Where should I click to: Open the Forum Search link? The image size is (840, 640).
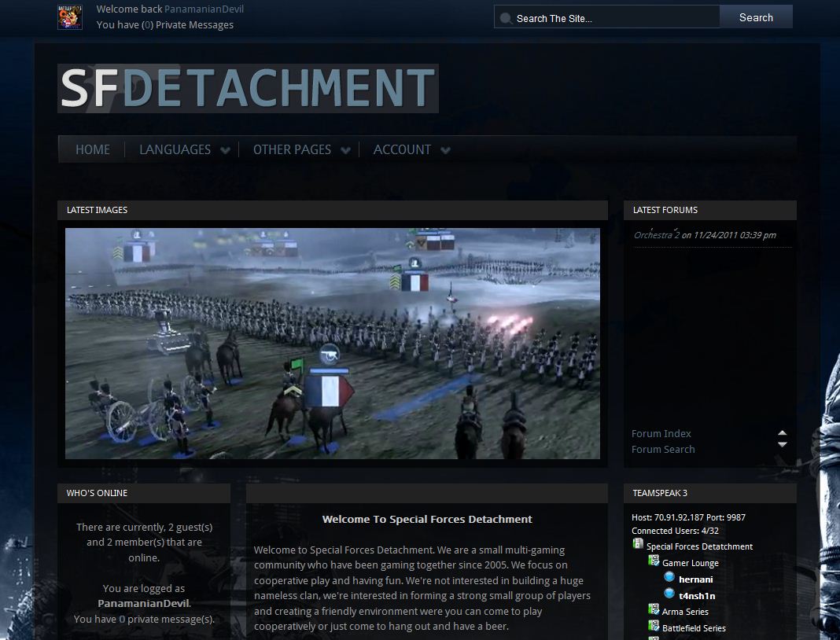663,450
